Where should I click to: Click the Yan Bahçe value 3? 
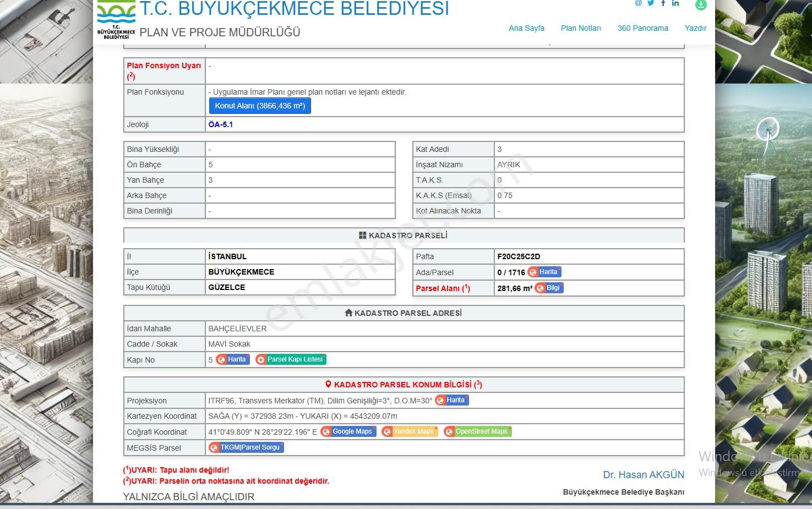coord(210,180)
